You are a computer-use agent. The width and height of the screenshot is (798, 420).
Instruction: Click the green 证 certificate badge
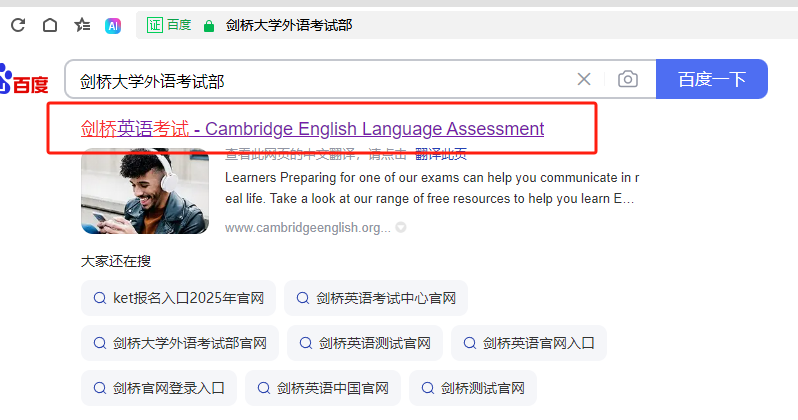pos(155,25)
